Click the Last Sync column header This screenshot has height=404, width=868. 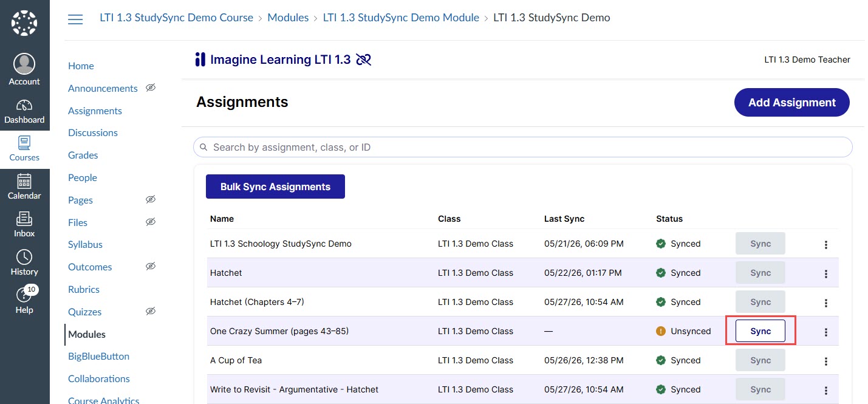click(564, 219)
